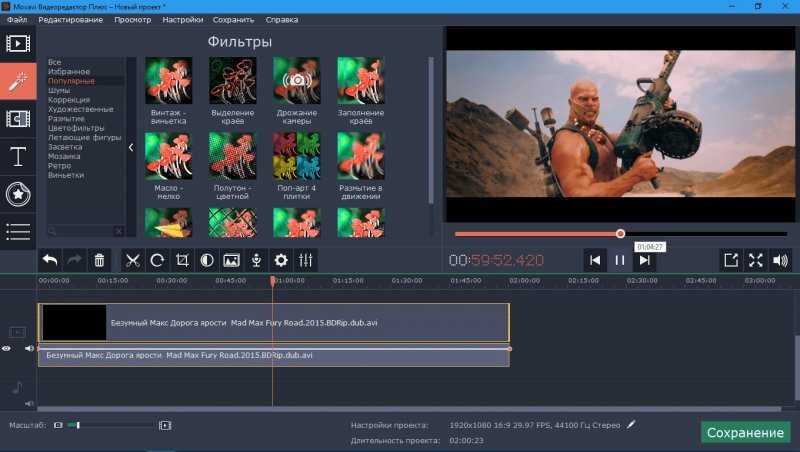Select the Дрожание камеры filter thumbnail
The height and width of the screenshot is (452, 800).
pos(296,81)
